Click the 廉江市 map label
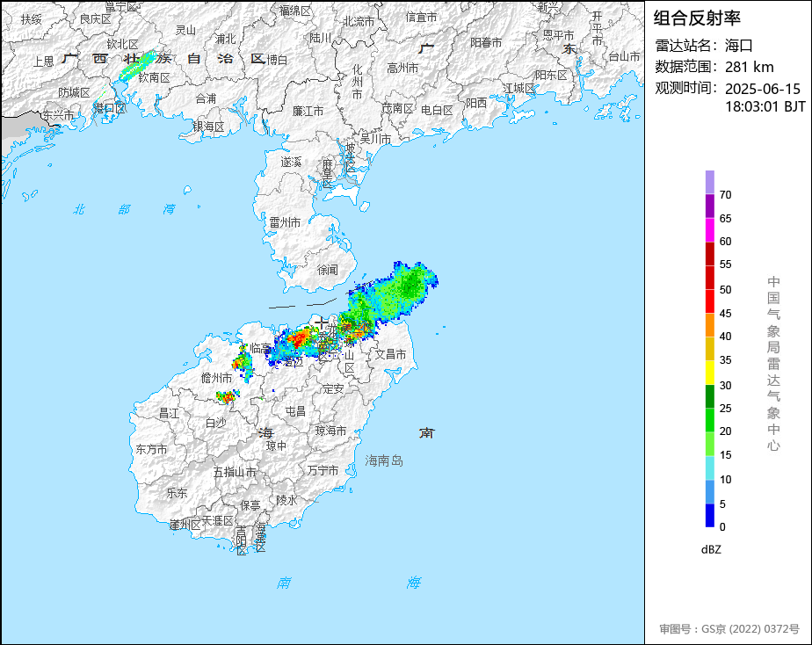 (x=308, y=111)
